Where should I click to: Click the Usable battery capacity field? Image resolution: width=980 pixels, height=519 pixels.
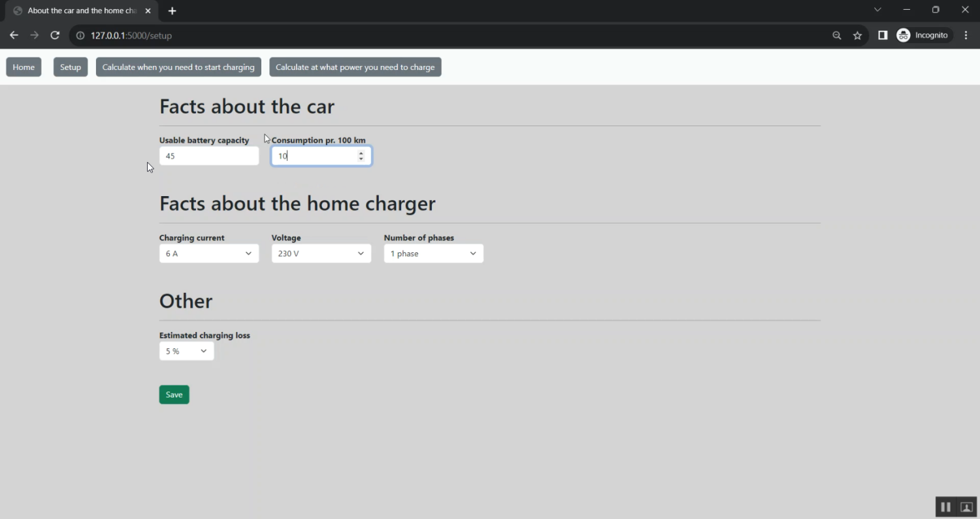[x=208, y=156]
